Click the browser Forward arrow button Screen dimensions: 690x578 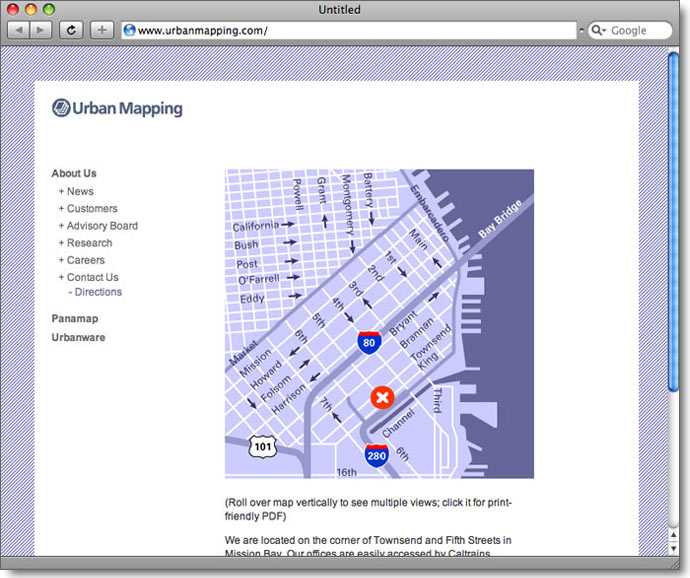pyautogui.click(x=40, y=30)
